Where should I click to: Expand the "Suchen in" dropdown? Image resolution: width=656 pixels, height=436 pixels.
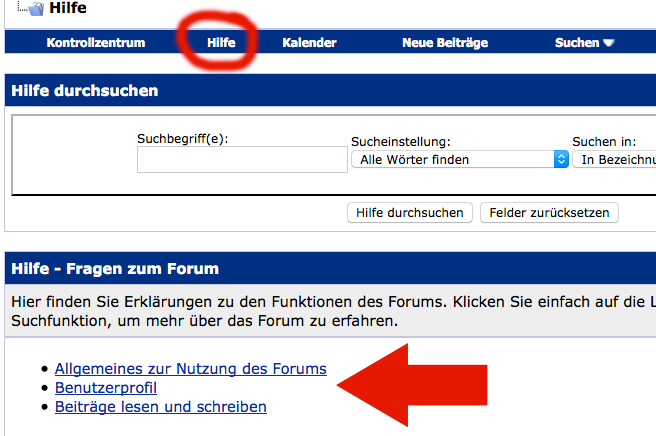pyautogui.click(x=614, y=159)
